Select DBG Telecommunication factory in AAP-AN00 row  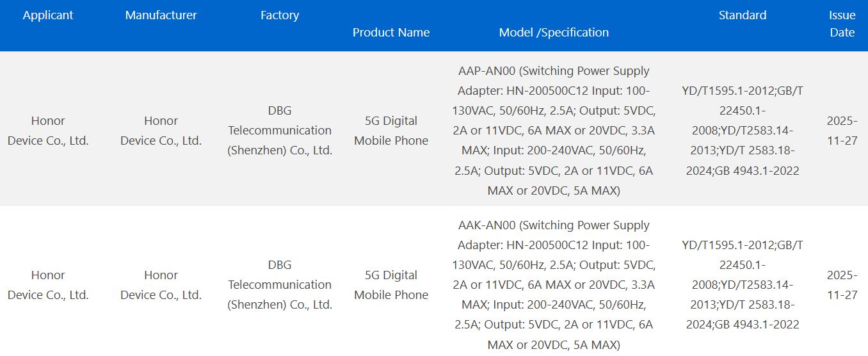[280, 131]
